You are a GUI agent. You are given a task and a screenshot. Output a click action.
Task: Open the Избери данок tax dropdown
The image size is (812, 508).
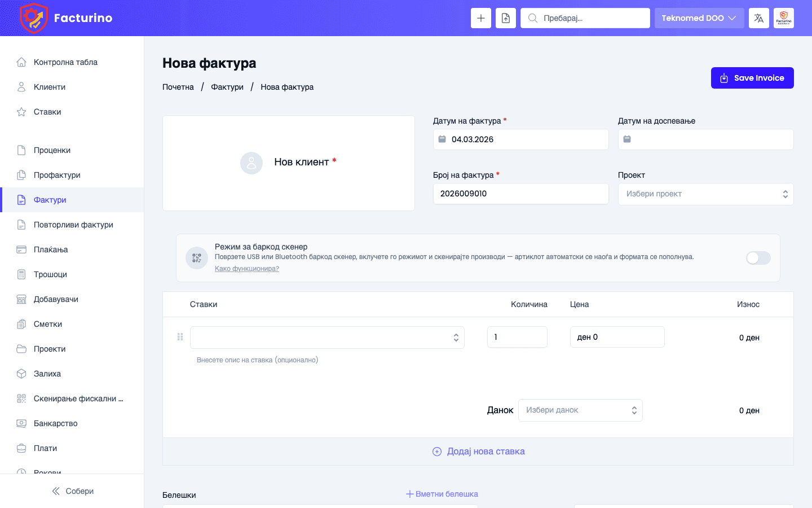pos(580,410)
